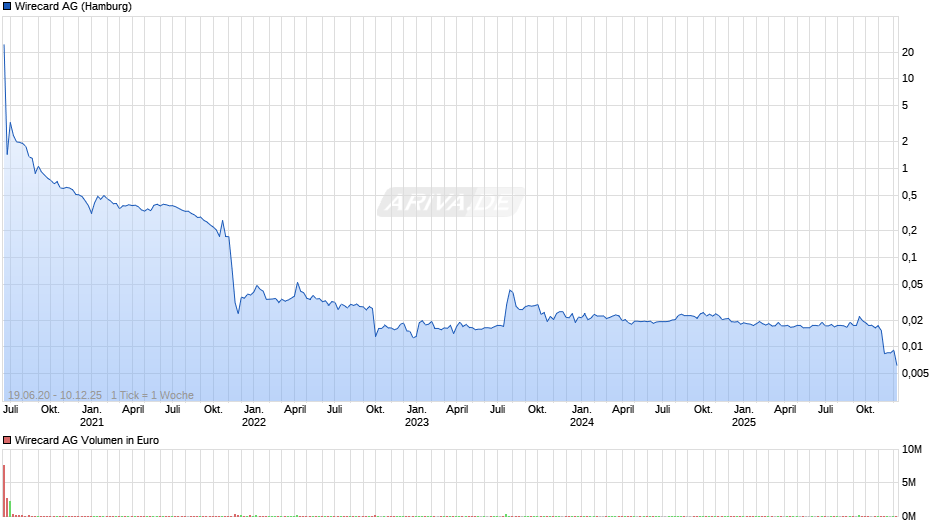This screenshot has height=526, width=940.
Task: Click the price axis label '0,02'
Action: click(912, 320)
